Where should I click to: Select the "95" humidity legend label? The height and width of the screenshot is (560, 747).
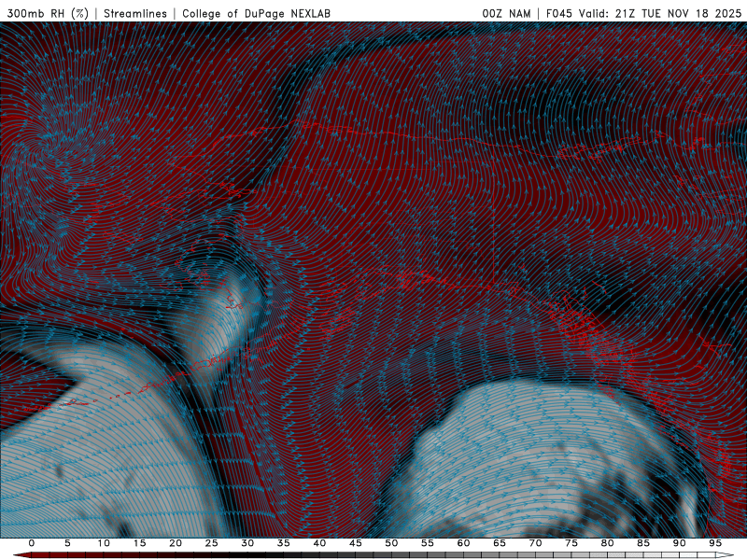coord(715,543)
